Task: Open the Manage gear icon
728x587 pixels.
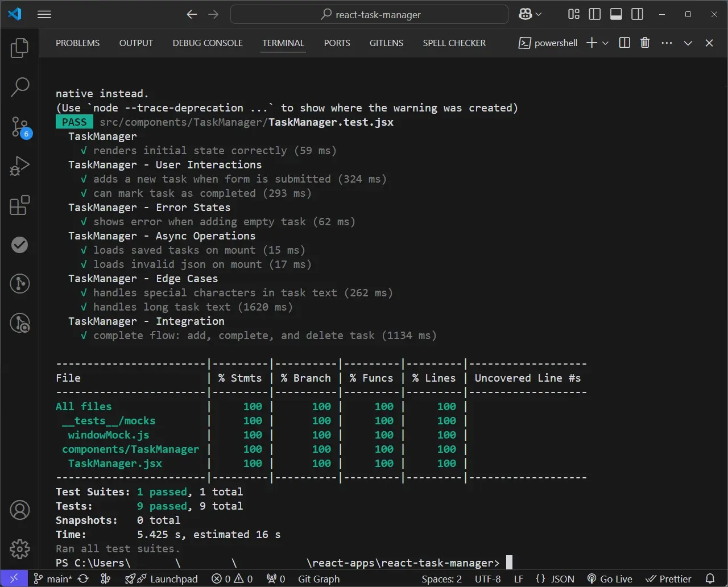Action: pyautogui.click(x=20, y=549)
